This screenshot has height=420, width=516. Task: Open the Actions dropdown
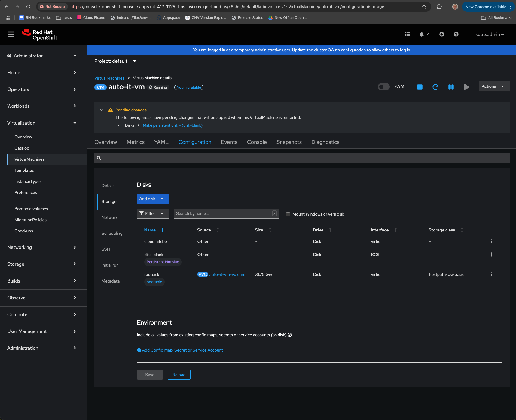click(x=494, y=86)
